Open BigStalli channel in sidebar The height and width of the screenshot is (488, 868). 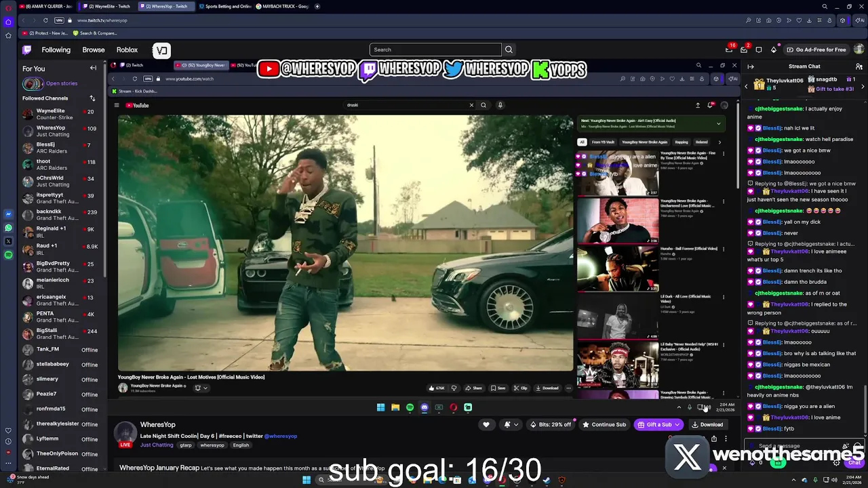[x=61, y=333]
